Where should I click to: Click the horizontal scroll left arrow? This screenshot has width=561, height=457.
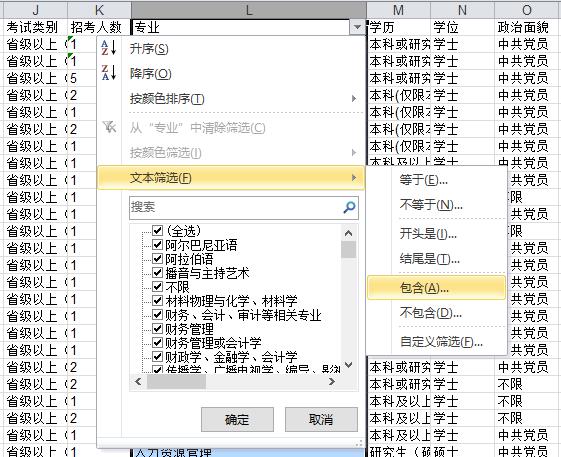138,381
